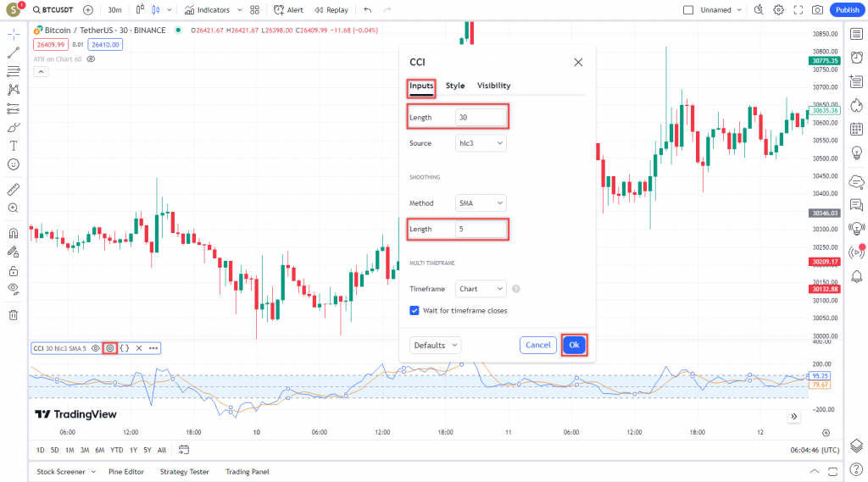
Task: Uncheck Wait for timeframe closes
Action: (x=414, y=310)
